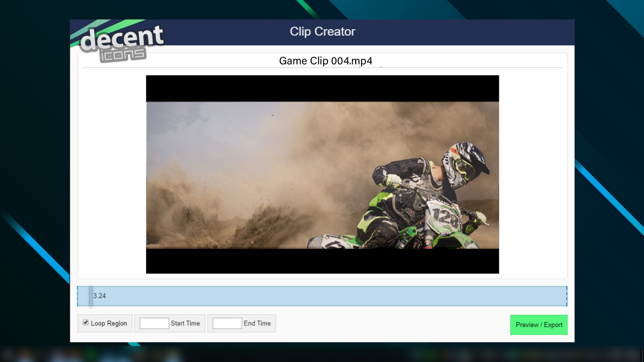Viewport: 644px width, 362px height.
Task: Toggle the Loop Region checkbox
Action: (x=86, y=322)
